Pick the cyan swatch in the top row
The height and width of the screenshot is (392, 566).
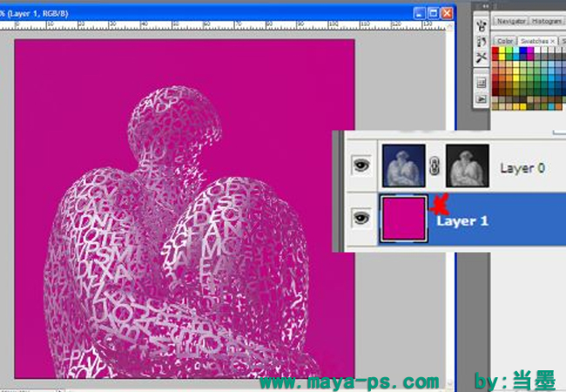[516, 51]
